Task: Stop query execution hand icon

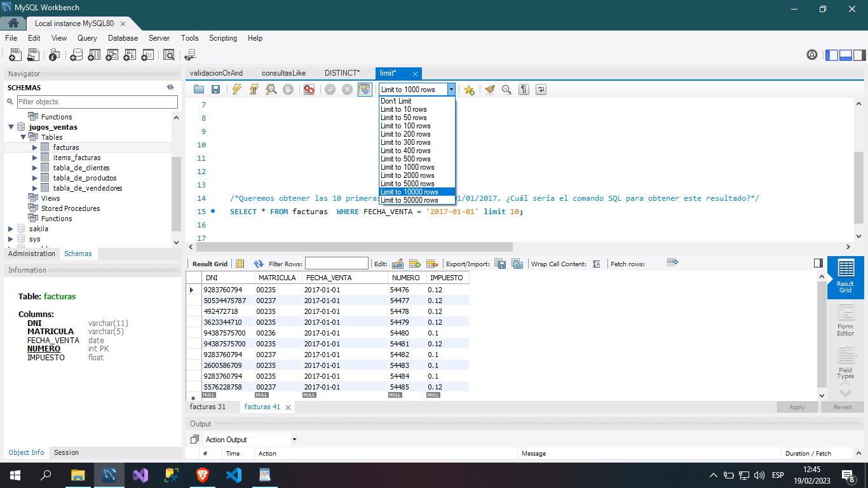Action: (288, 90)
